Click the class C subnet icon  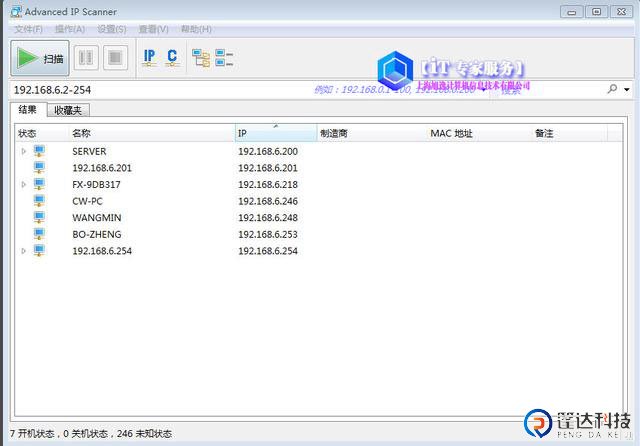[x=173, y=58]
